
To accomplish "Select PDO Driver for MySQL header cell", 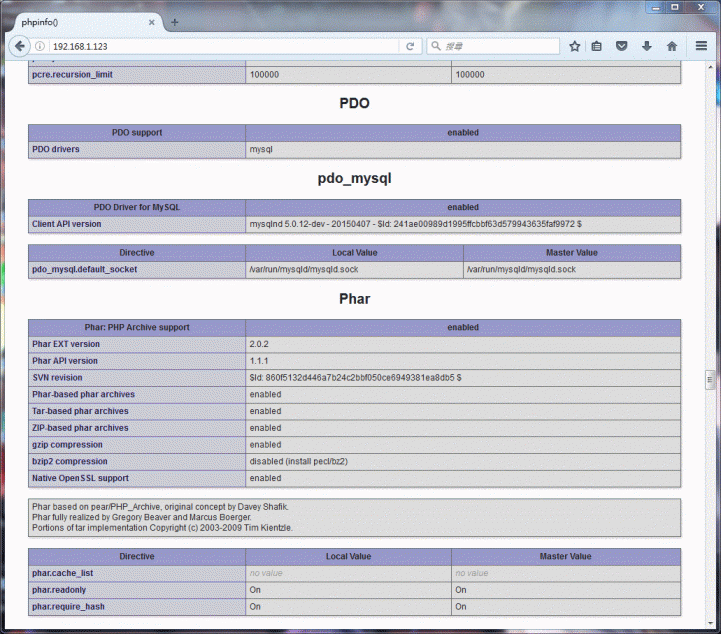I will 137,207.
